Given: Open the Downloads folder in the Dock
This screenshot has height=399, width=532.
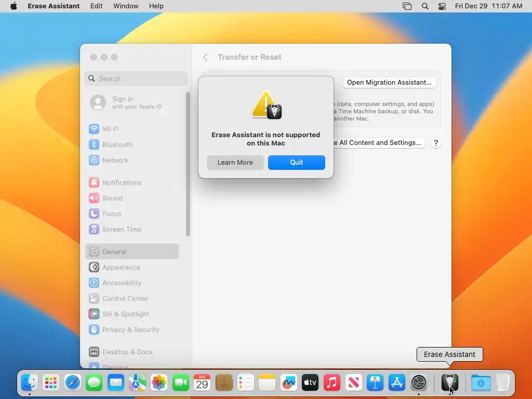Looking at the screenshot, I should [481, 383].
